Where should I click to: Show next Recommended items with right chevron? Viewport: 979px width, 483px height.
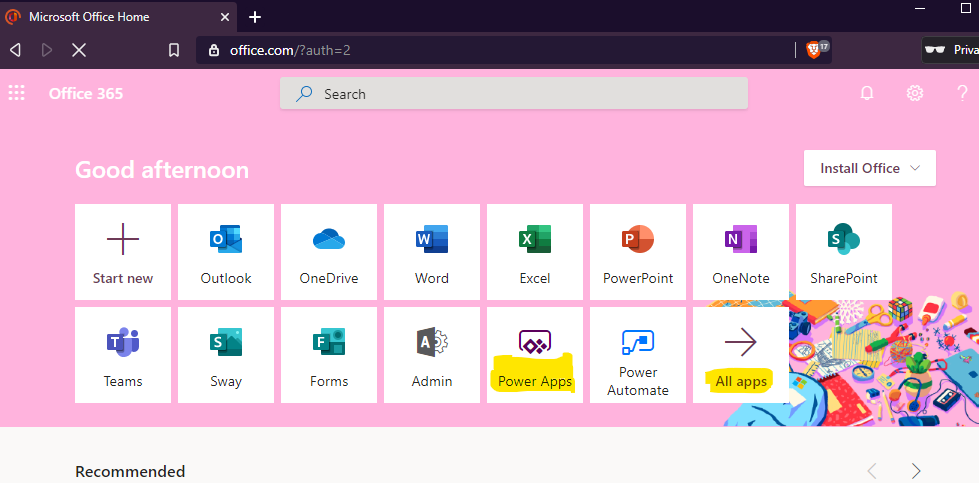click(x=916, y=471)
